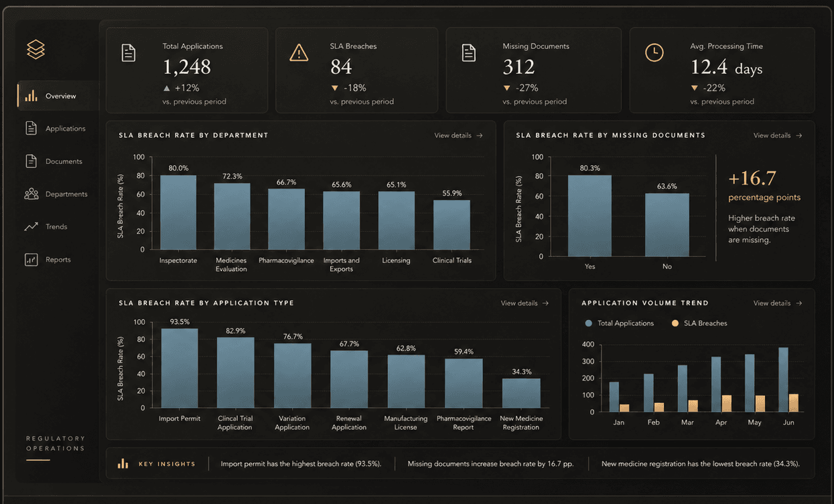Open the Overview menu item
This screenshot has width=834, height=504.
(58, 96)
